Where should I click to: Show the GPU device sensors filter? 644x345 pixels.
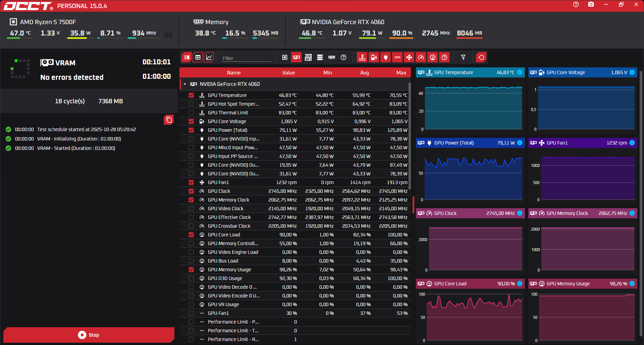pos(297,57)
